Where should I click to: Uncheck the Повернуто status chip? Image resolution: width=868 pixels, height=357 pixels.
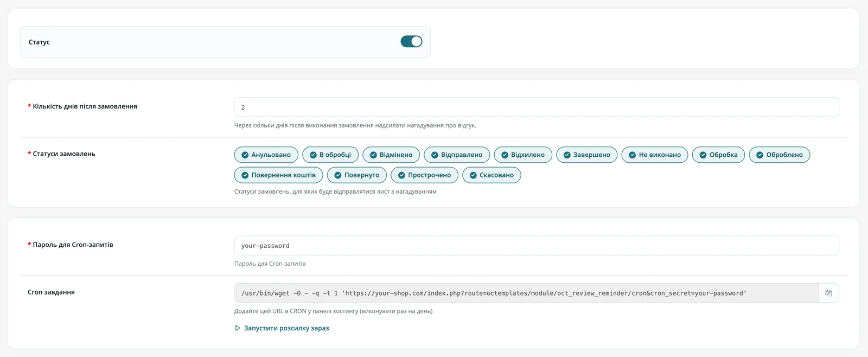[357, 175]
